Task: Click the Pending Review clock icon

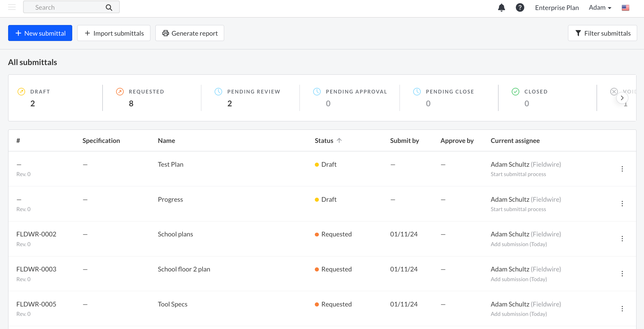Action: click(218, 92)
